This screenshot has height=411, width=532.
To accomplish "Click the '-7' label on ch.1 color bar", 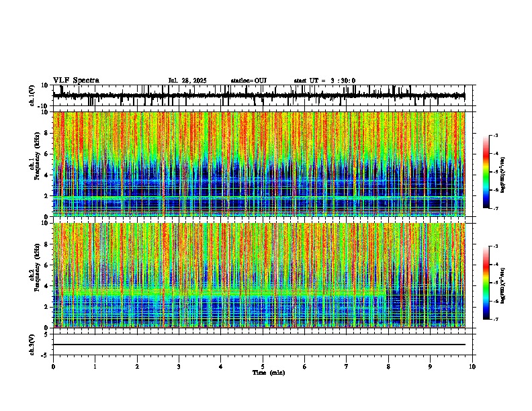I will [496, 208].
